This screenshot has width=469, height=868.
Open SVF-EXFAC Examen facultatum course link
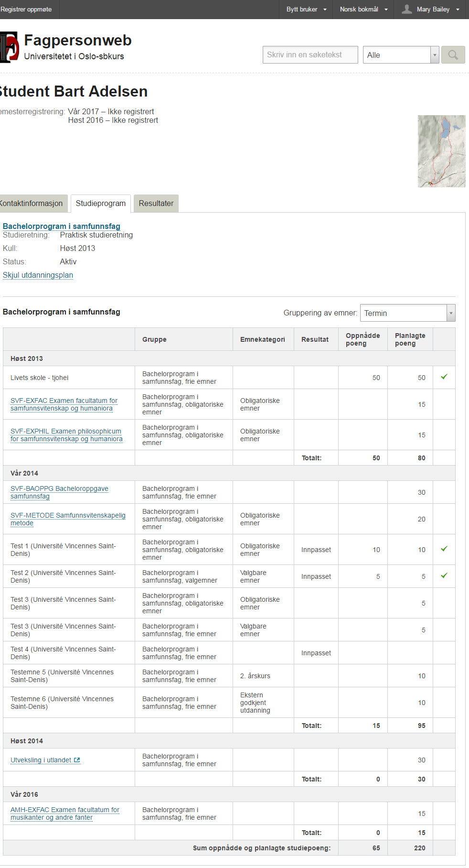click(x=64, y=404)
